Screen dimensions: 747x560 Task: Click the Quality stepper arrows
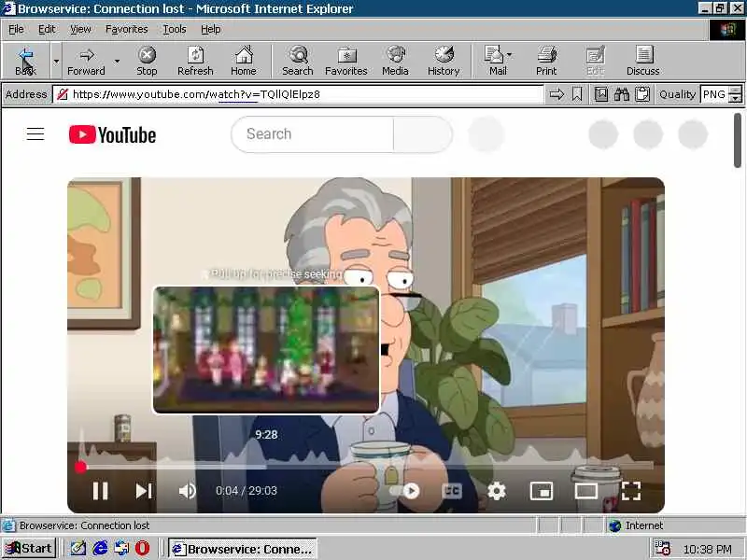736,94
